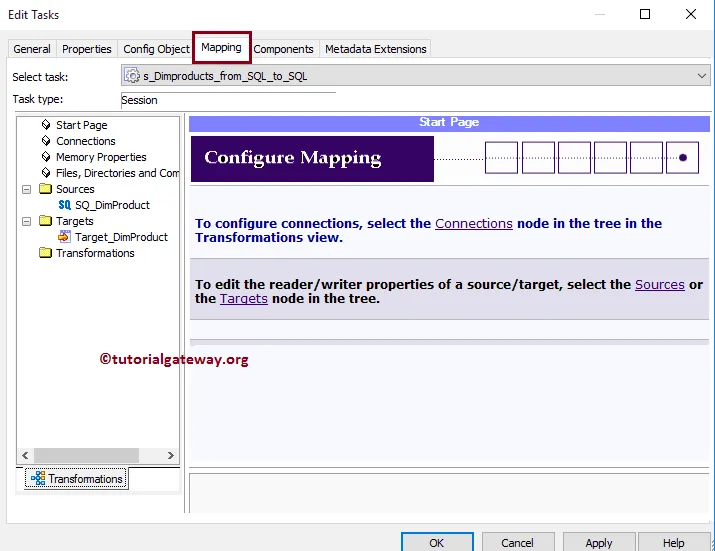The height and width of the screenshot is (551, 715).
Task: Click the Transformations view tab at bottom
Action: pos(77,478)
